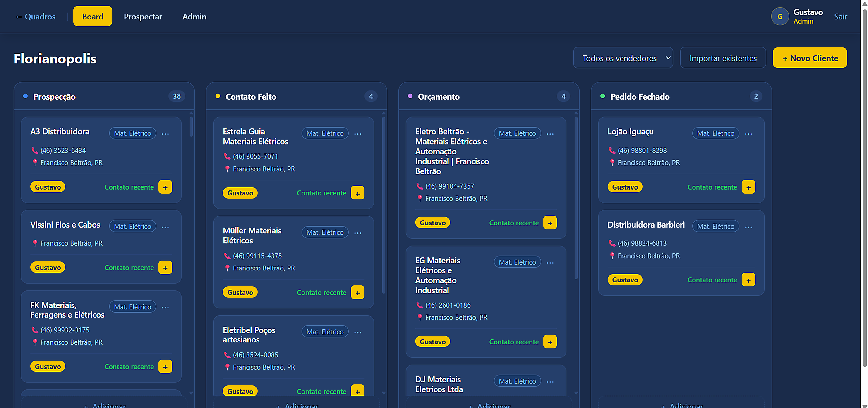Open the Admin tab
Screen dimensions: 868x408
pyautogui.click(x=194, y=17)
